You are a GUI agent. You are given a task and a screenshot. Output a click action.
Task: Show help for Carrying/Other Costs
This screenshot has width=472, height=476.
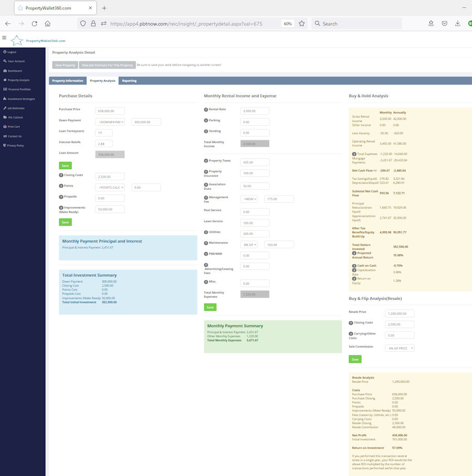tap(351, 334)
